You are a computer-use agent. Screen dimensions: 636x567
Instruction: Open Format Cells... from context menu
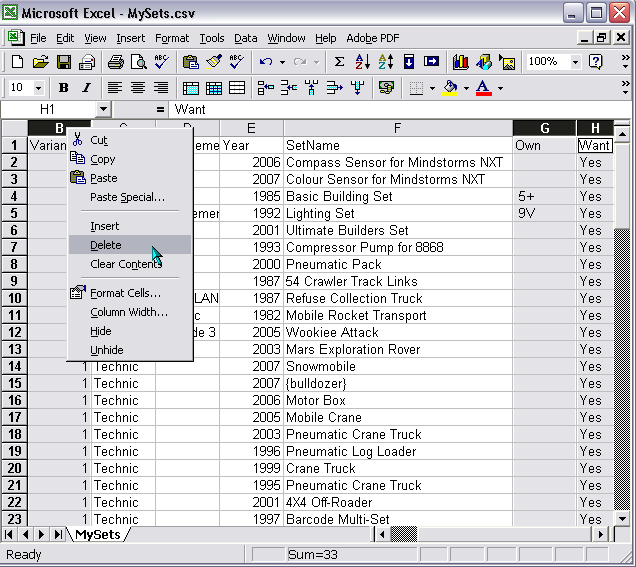130,293
